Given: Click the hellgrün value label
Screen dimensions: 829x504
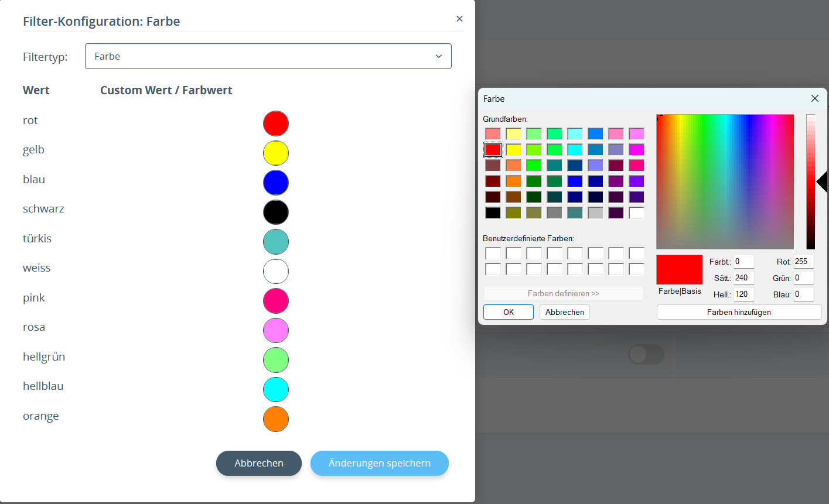Looking at the screenshot, I should point(44,356).
